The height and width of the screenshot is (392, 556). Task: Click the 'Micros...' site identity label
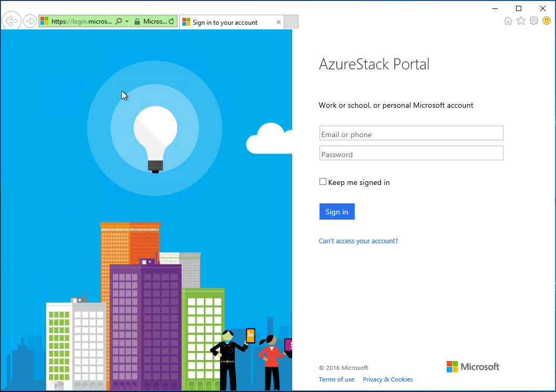tap(155, 21)
